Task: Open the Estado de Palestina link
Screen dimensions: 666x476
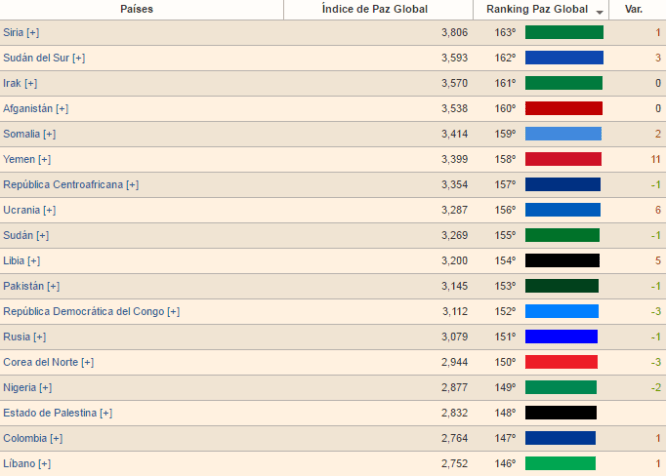Action: [x=50, y=413]
